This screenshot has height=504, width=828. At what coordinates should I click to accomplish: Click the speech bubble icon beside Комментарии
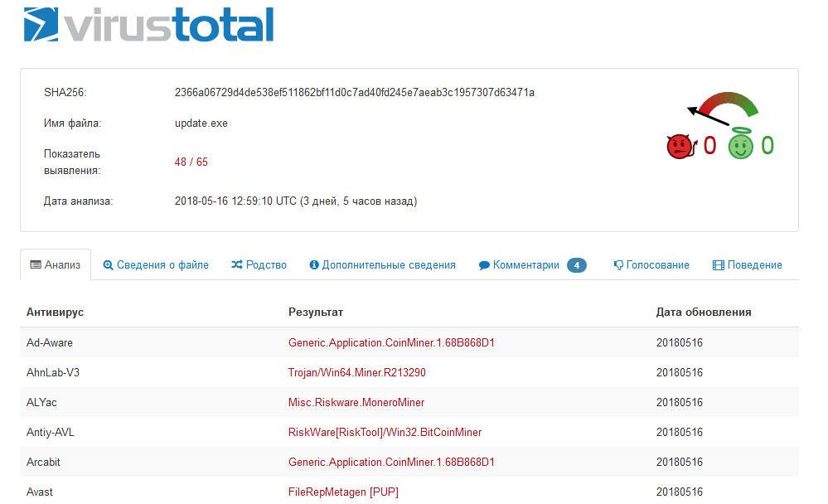pyautogui.click(x=484, y=265)
